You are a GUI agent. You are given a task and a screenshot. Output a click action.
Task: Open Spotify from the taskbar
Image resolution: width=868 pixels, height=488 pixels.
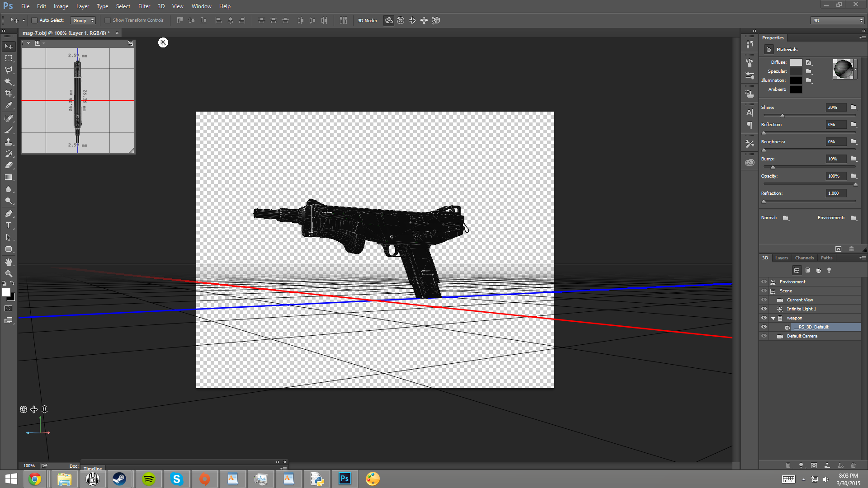tap(148, 479)
